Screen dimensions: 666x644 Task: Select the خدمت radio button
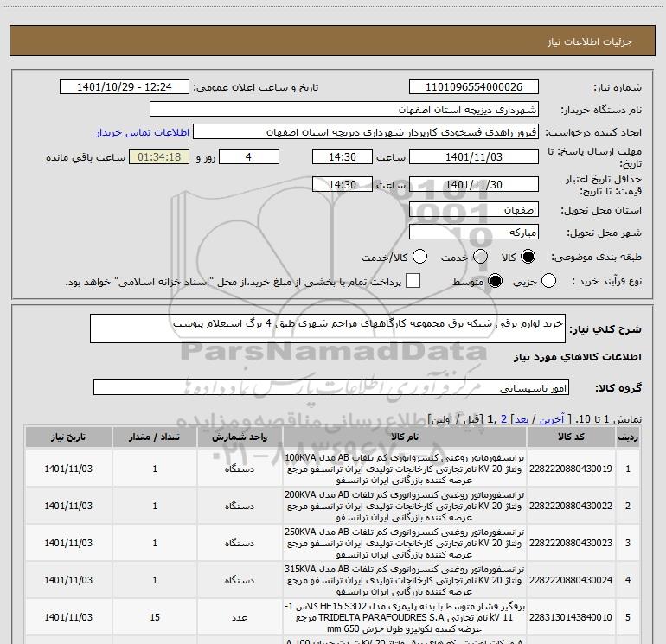pos(480,257)
